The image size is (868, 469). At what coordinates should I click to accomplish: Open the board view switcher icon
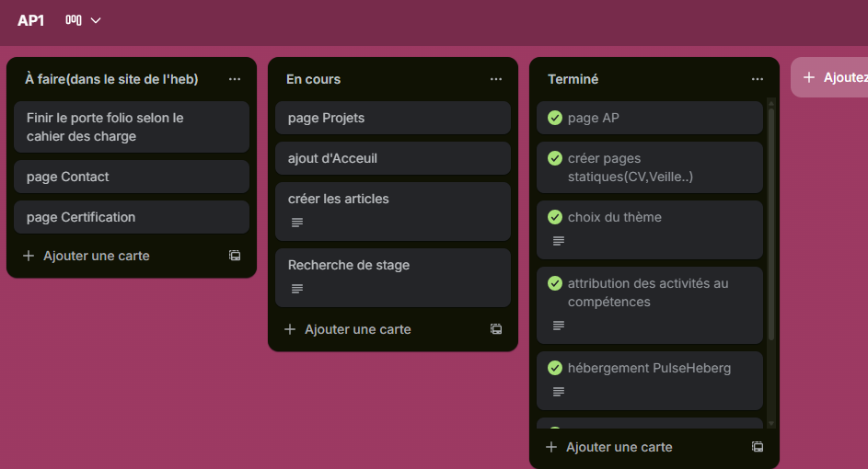(x=74, y=20)
